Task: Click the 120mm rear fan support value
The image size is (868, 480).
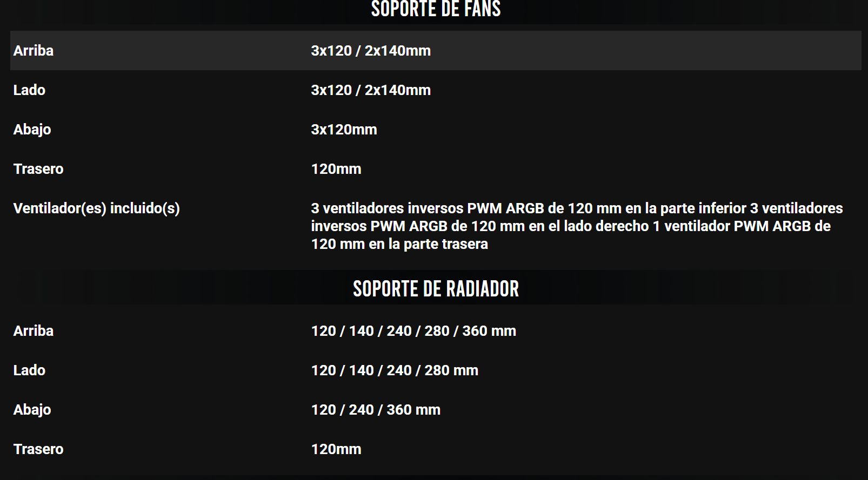Action: 336,169
